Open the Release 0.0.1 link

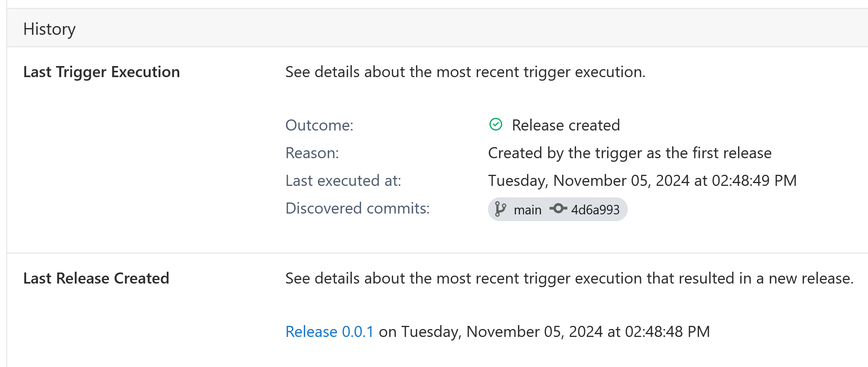point(330,331)
